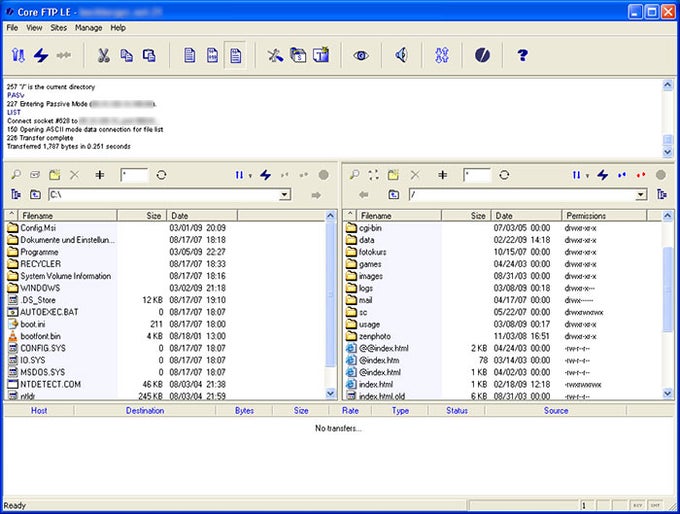
Task: Select the remote fotokurs folder
Action: click(x=373, y=252)
